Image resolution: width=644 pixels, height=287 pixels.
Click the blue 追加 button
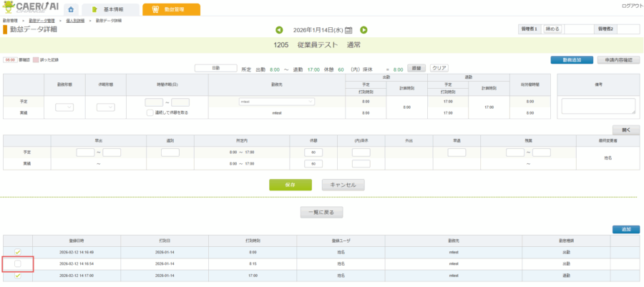(x=626, y=230)
